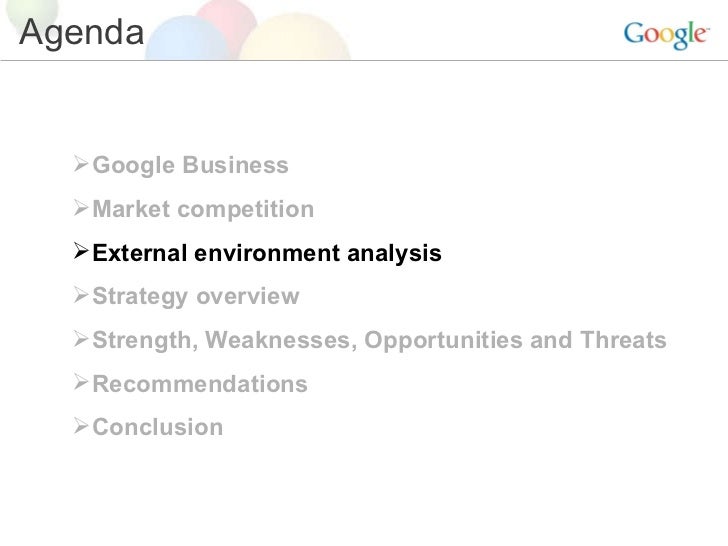Image resolution: width=728 pixels, height=546 pixels.
Task: Open the Market competition agenda item
Action: [x=202, y=210]
